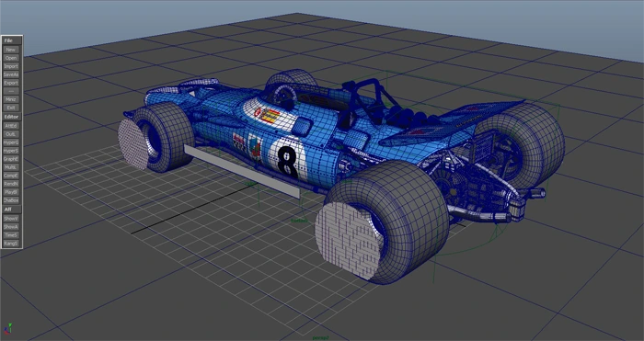This screenshot has height=341, width=644.
Task: Click the Exit button
Action: pyautogui.click(x=11, y=108)
